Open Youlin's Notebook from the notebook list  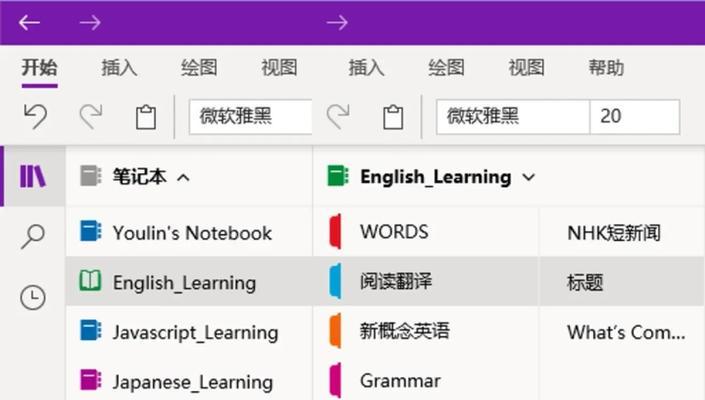click(189, 232)
